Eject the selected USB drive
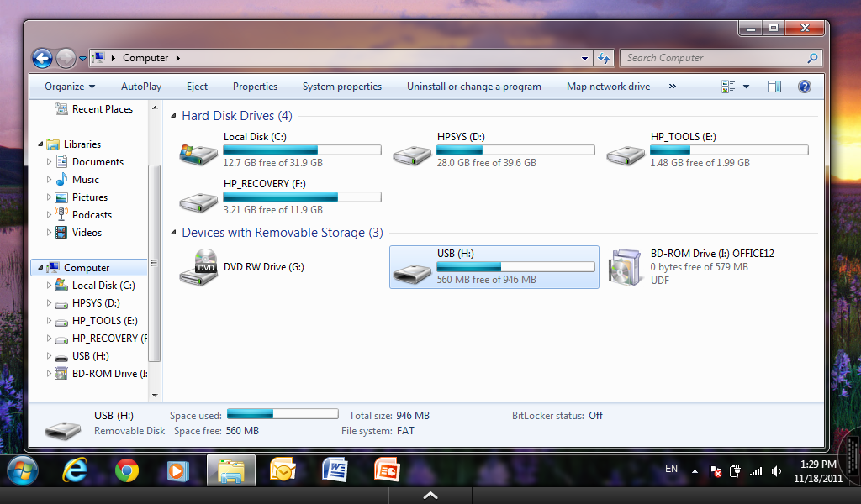This screenshot has height=504, width=861. (197, 86)
